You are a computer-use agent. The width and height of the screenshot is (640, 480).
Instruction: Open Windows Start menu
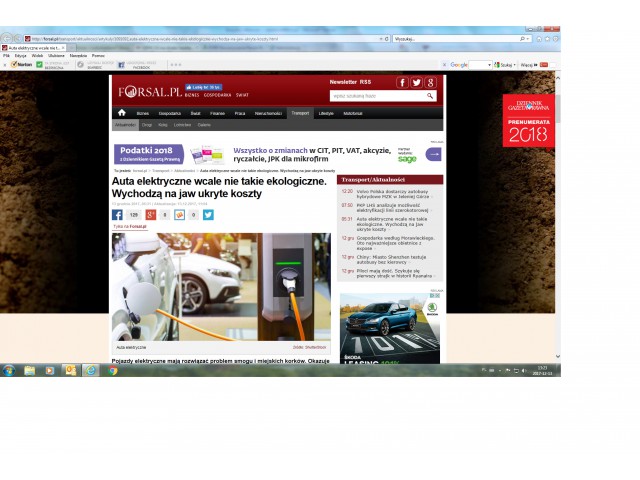8,370
